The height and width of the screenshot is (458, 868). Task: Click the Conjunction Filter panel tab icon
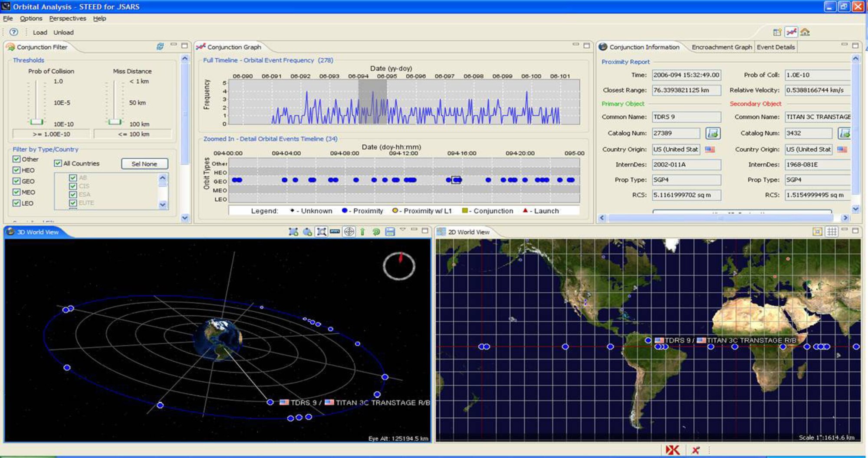click(x=10, y=47)
